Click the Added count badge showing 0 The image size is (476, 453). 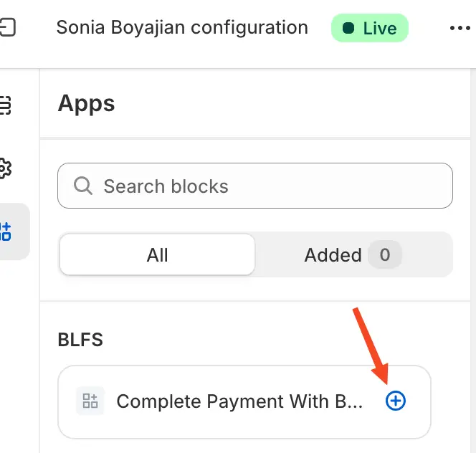point(385,254)
